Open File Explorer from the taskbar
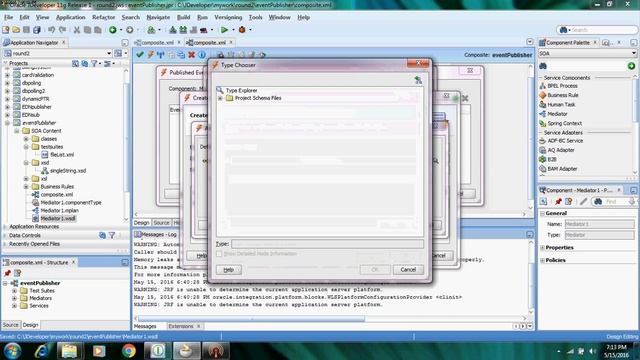 [x=69, y=351]
